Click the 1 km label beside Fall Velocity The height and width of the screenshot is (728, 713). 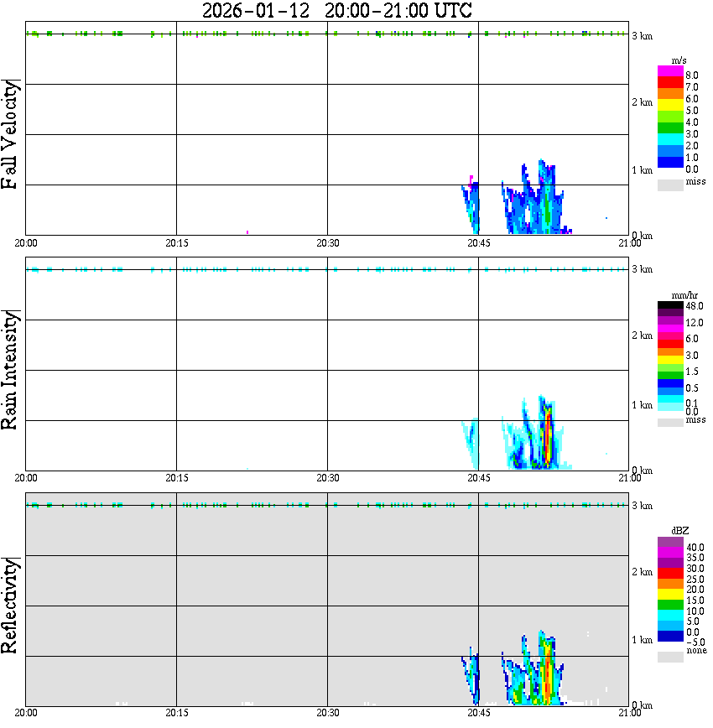pos(642,170)
